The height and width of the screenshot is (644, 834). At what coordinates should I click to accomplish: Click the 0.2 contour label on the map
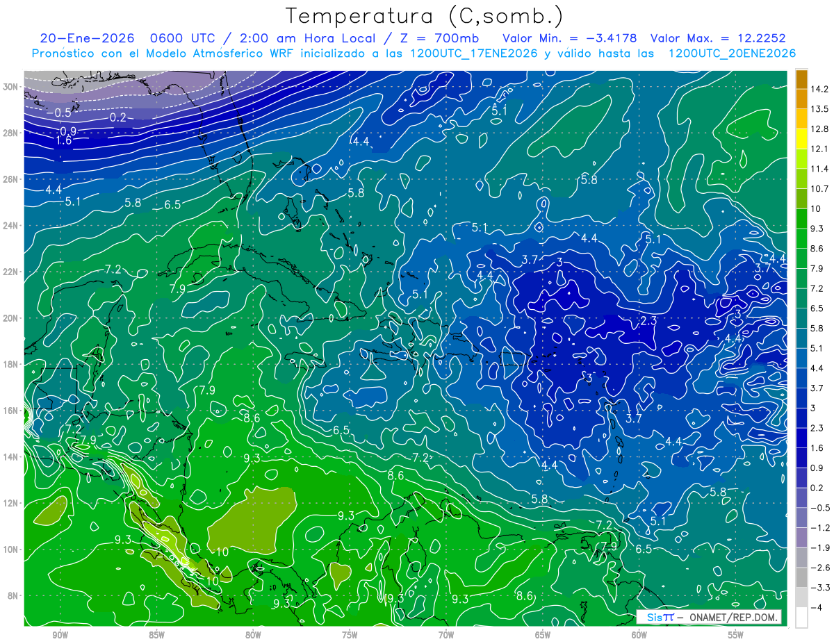118,117
